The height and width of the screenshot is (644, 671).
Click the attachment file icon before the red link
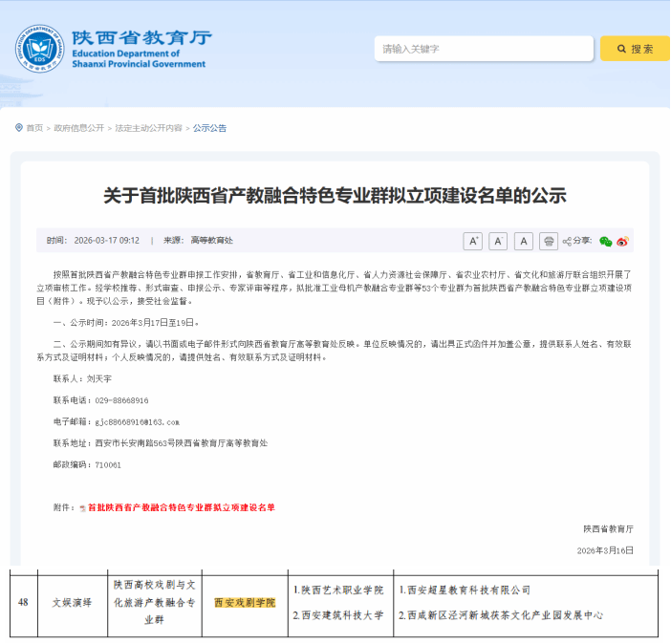[82, 508]
